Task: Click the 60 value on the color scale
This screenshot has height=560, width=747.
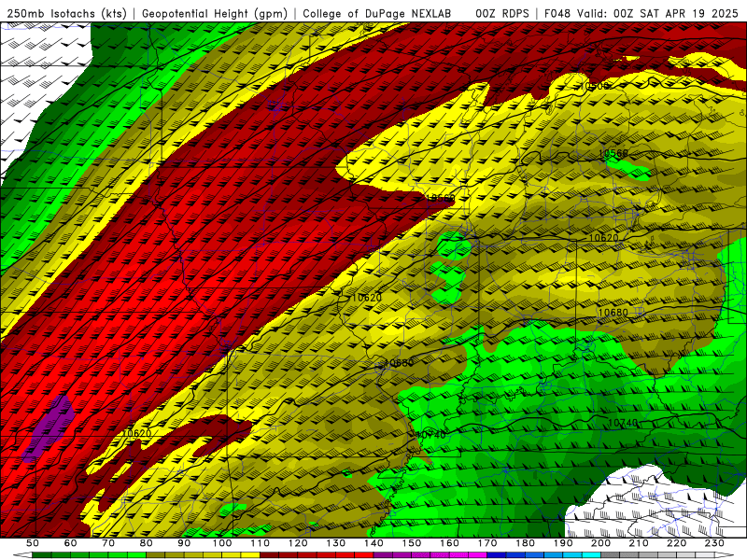Action: point(70,543)
